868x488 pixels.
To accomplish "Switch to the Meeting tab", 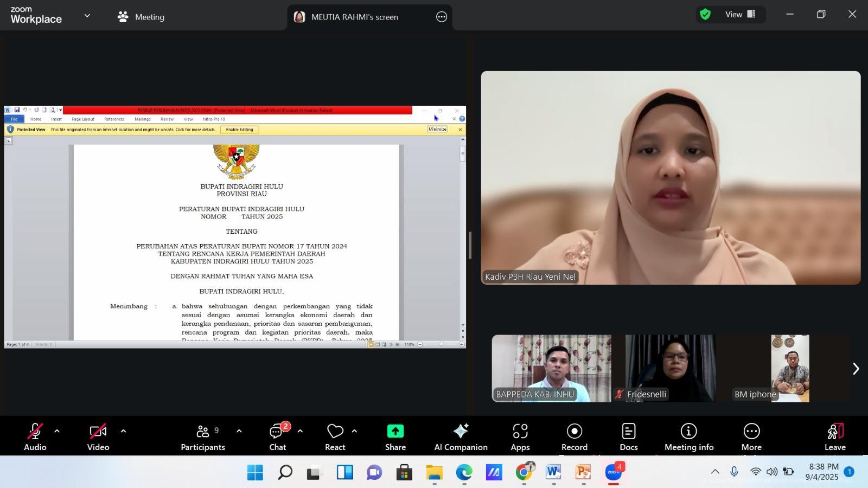I will click(141, 17).
